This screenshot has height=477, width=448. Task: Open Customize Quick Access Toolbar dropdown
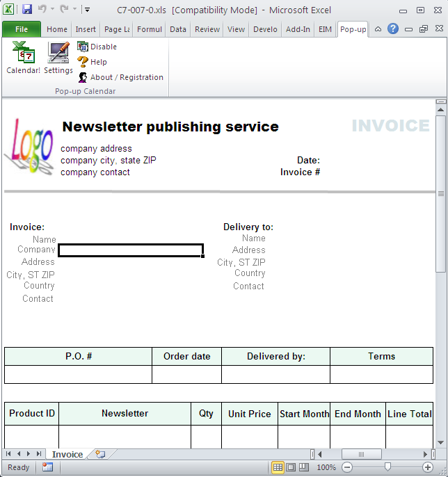88,10
